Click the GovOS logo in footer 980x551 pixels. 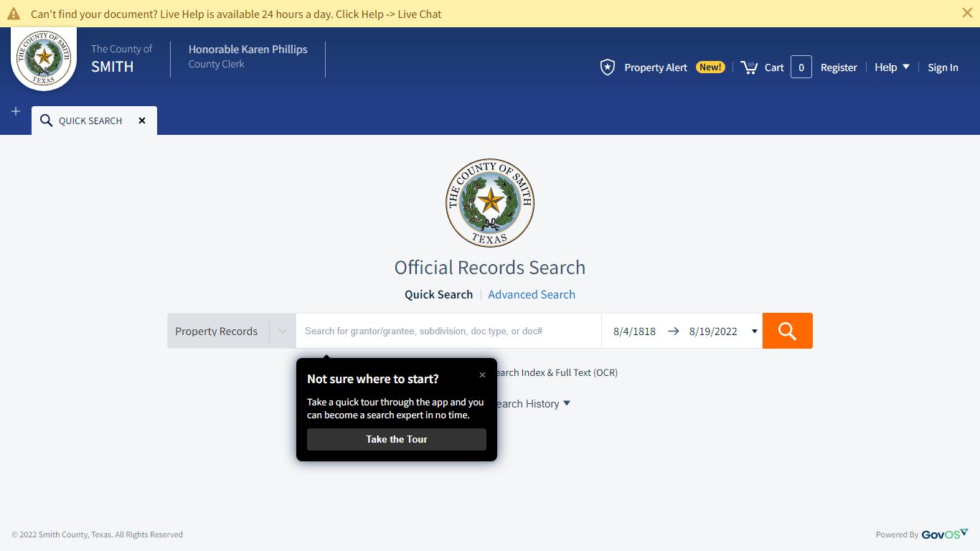point(945,534)
